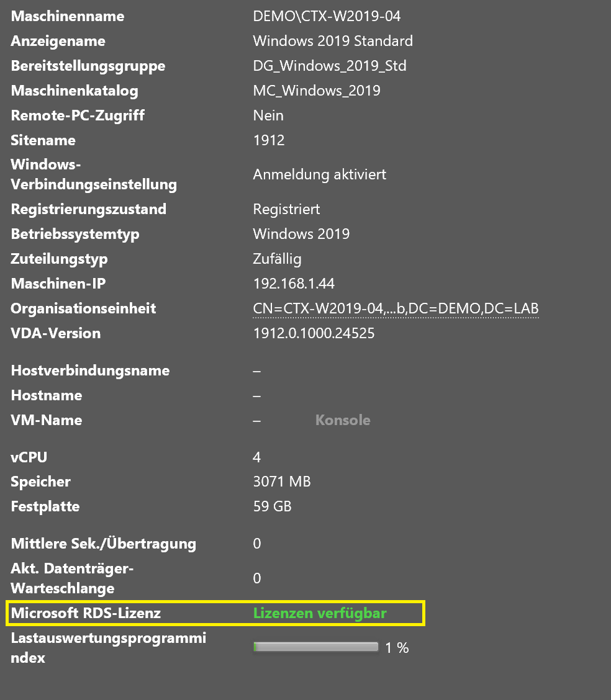The image size is (611, 700).
Task: Click the Microsoft RDS-Lizenz label
Action: pyautogui.click(x=86, y=613)
